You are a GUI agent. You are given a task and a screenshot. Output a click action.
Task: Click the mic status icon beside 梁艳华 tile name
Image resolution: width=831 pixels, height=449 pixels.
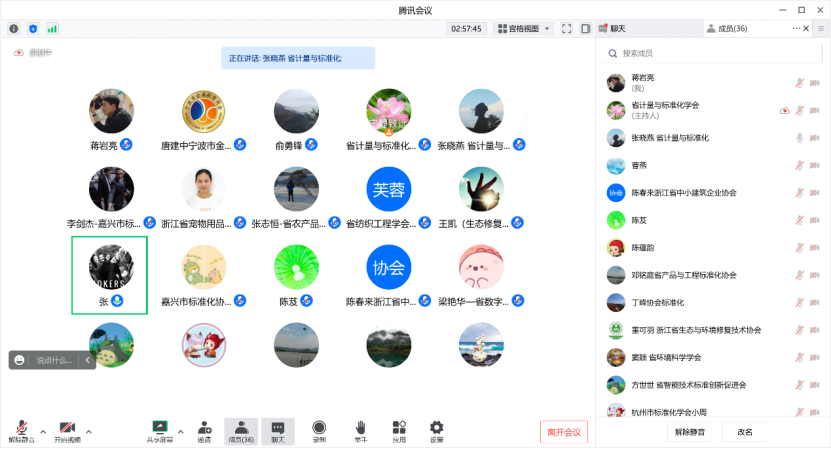coord(518,301)
